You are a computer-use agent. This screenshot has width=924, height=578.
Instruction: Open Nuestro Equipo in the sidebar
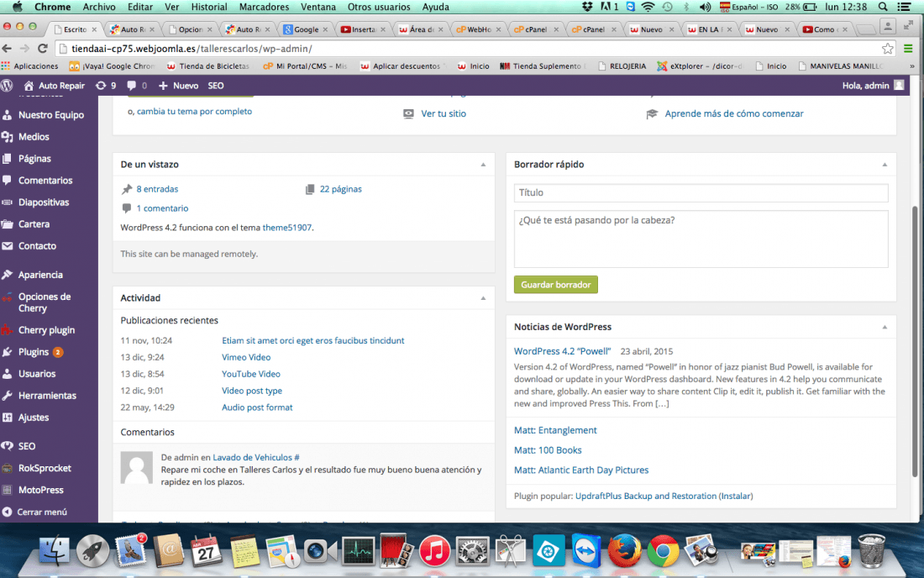[50, 115]
